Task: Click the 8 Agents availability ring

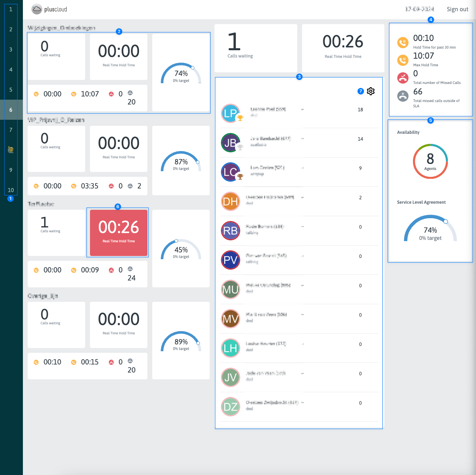Action: pyautogui.click(x=430, y=161)
